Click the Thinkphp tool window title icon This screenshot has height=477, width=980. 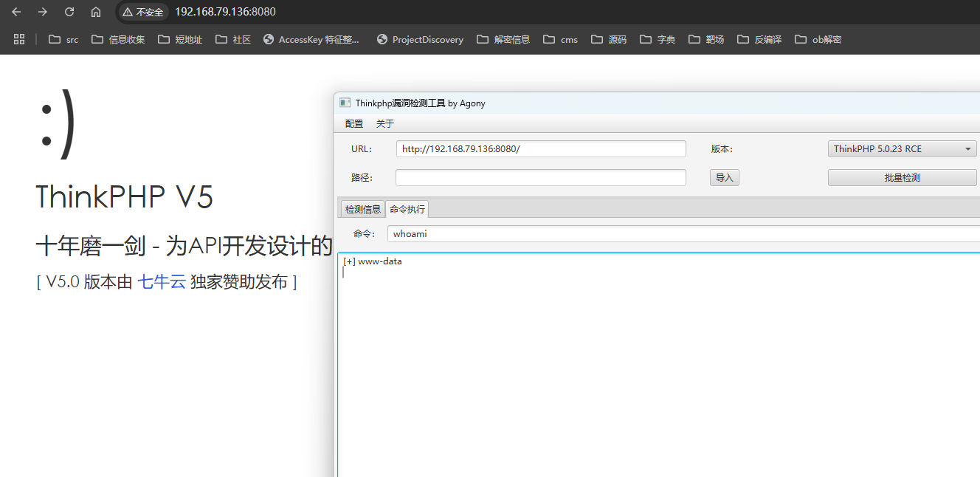(x=345, y=103)
